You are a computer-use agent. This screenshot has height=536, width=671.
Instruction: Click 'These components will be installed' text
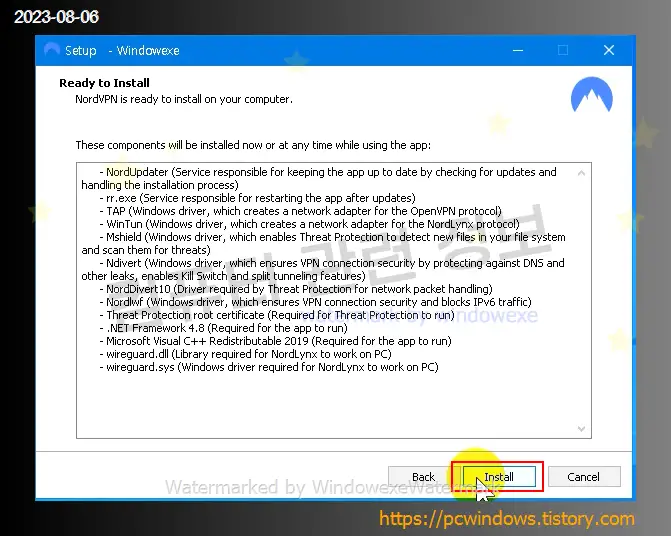coord(253,145)
